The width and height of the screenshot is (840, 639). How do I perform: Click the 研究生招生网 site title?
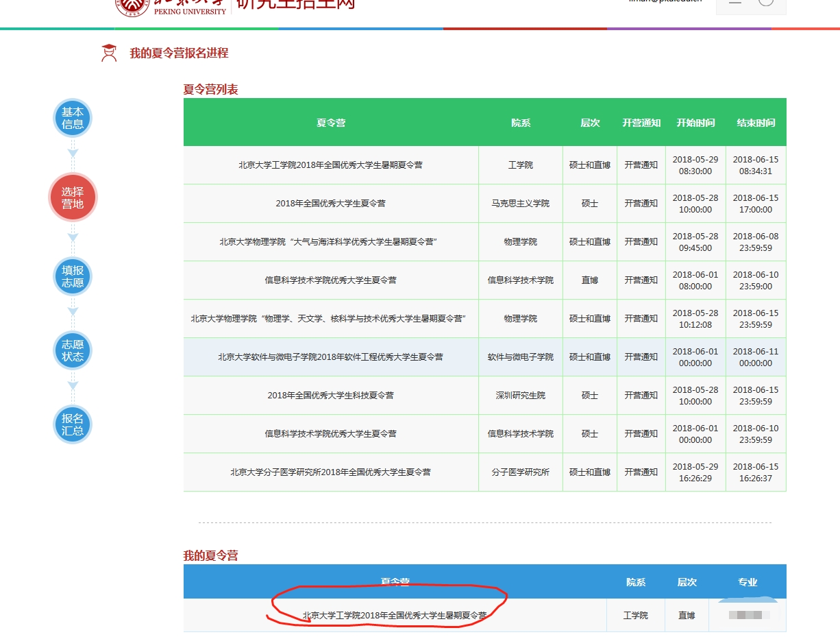(295, 5)
